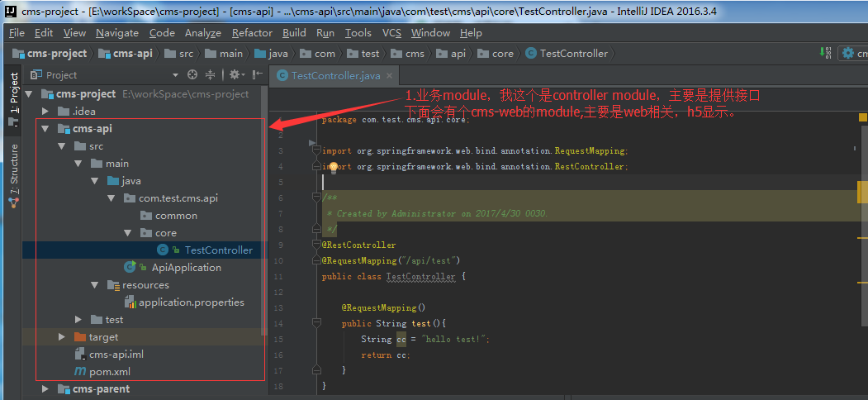868x400 pixels.
Task: Close the TestController.java tab
Action: (389, 76)
